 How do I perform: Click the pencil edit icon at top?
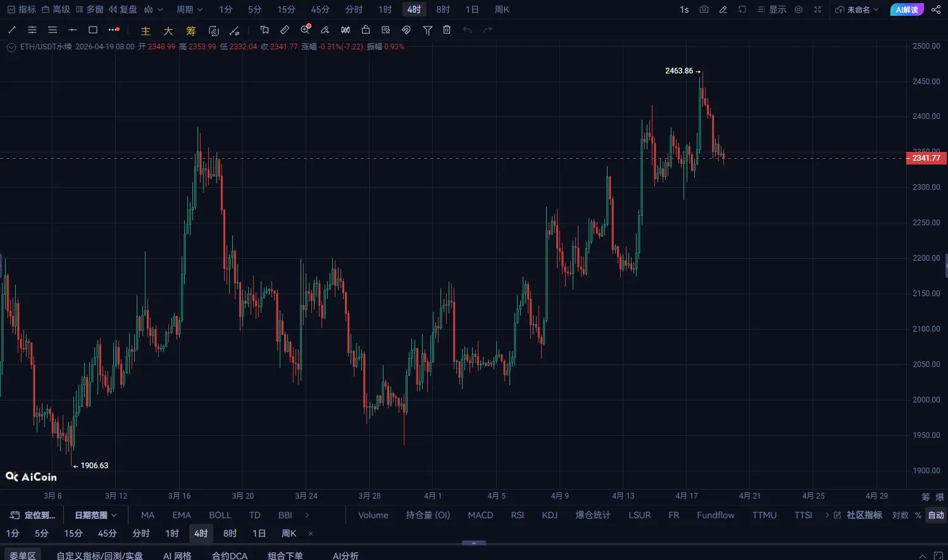click(x=723, y=9)
